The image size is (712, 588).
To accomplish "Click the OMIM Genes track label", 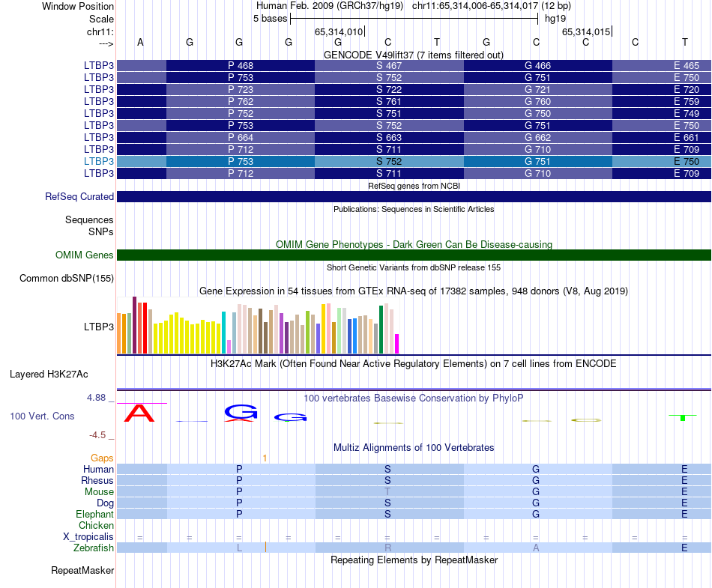I will pos(84,255).
